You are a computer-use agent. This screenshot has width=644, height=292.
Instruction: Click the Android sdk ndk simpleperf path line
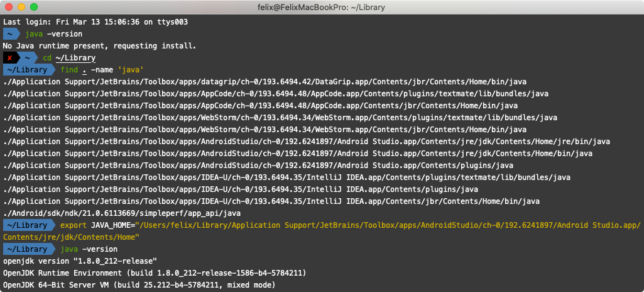tap(121, 213)
